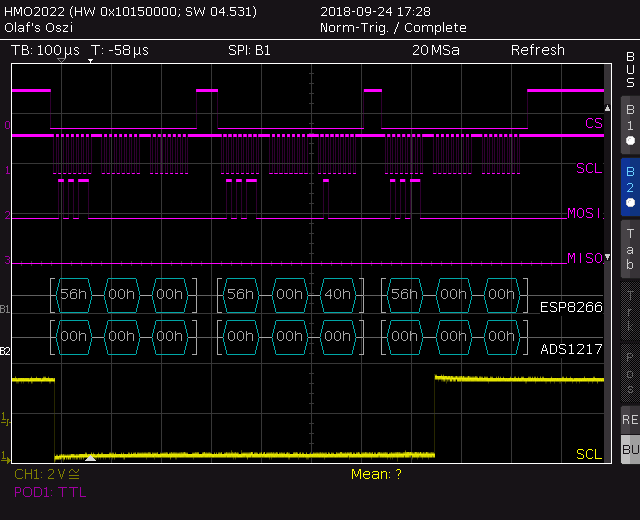Select the BU soft key at bottom
Viewport: 640px width, 520px height.
[630, 449]
